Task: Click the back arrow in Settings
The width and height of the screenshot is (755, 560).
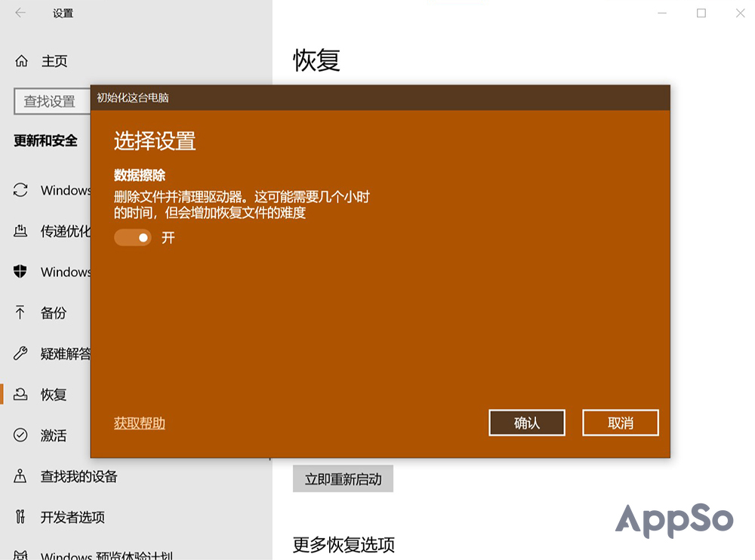Action: 19,13
